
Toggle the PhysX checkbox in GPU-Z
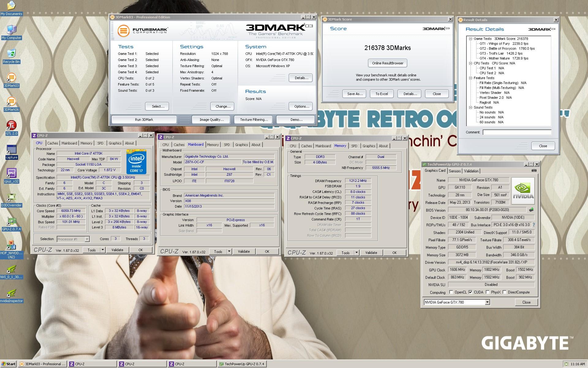coord(488,292)
